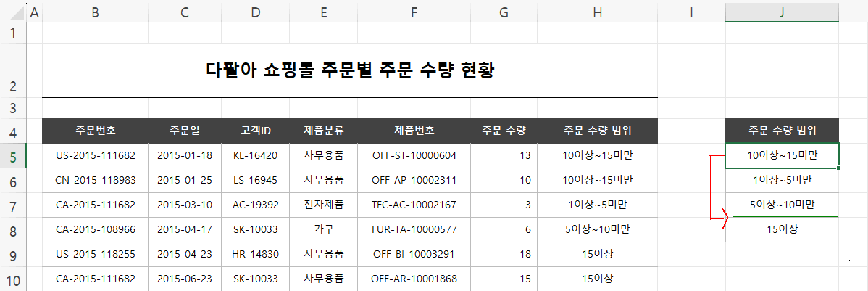Select date cell 2015-01-18
This screenshot has height=291, width=868.
click(184, 156)
